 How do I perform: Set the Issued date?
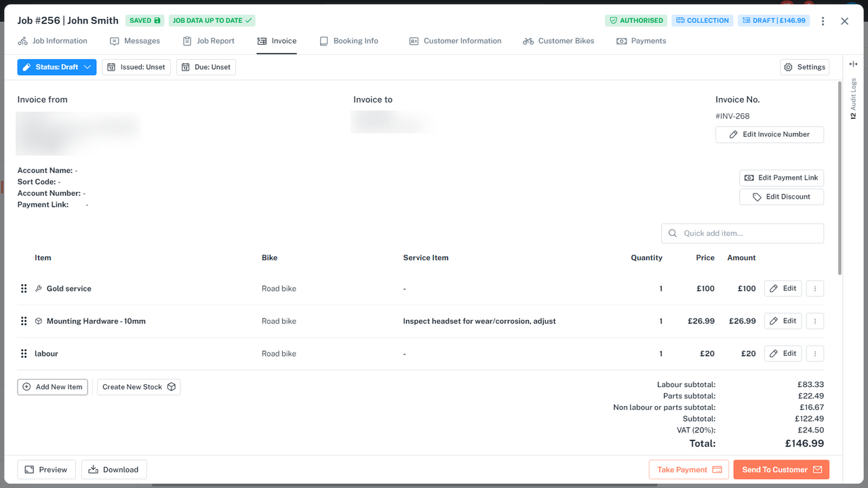click(136, 67)
